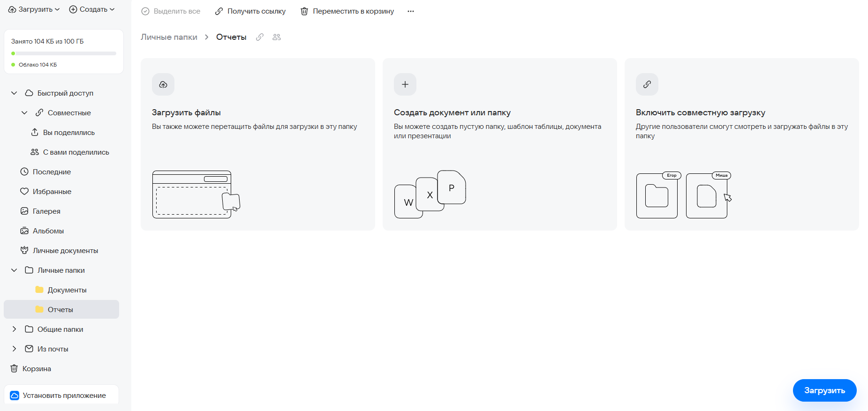The height and width of the screenshot is (411, 868).
Task: Select Последние in the sidebar
Action: click(52, 172)
